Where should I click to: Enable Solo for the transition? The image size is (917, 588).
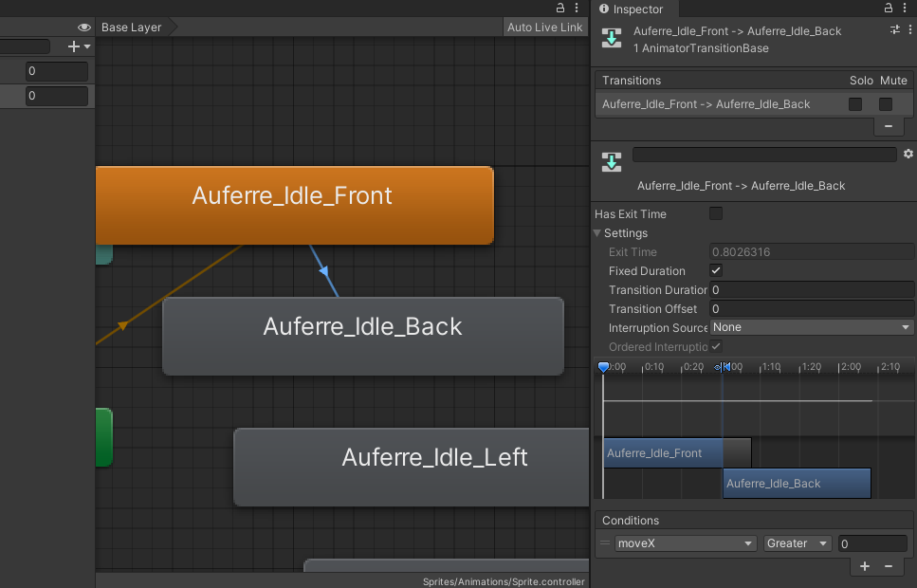pos(855,104)
